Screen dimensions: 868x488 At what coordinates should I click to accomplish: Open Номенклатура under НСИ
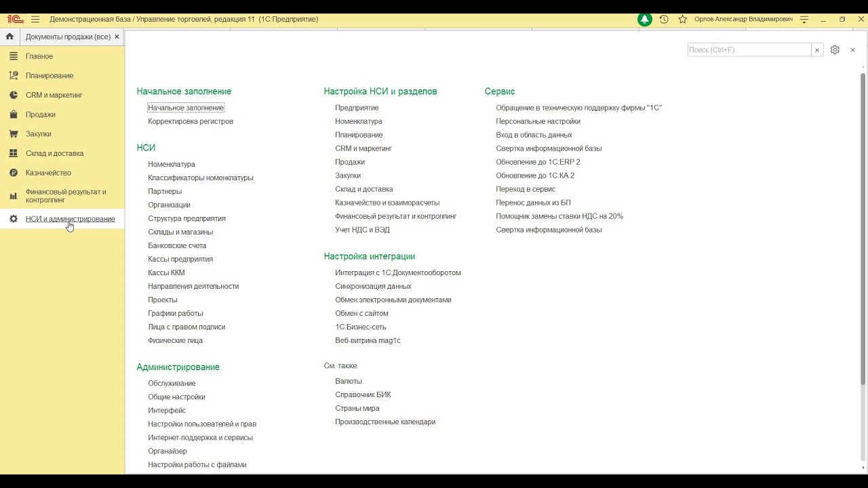coord(172,164)
